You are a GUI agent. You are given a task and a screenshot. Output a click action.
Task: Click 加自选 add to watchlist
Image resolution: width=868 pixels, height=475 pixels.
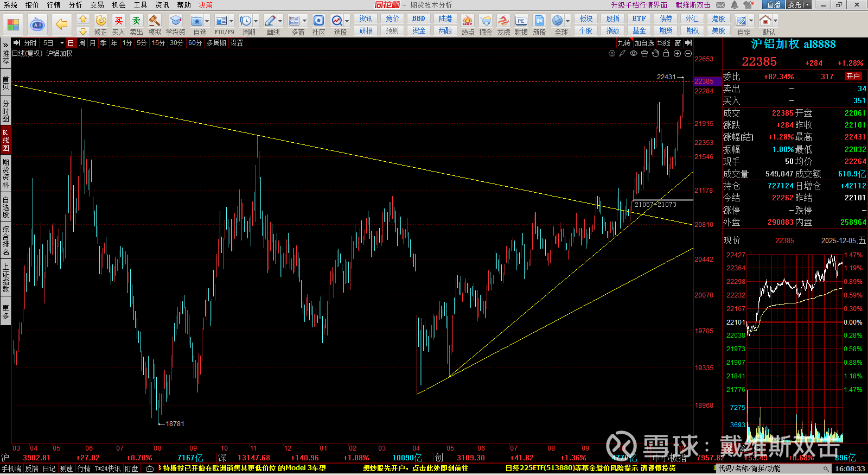coord(644,43)
